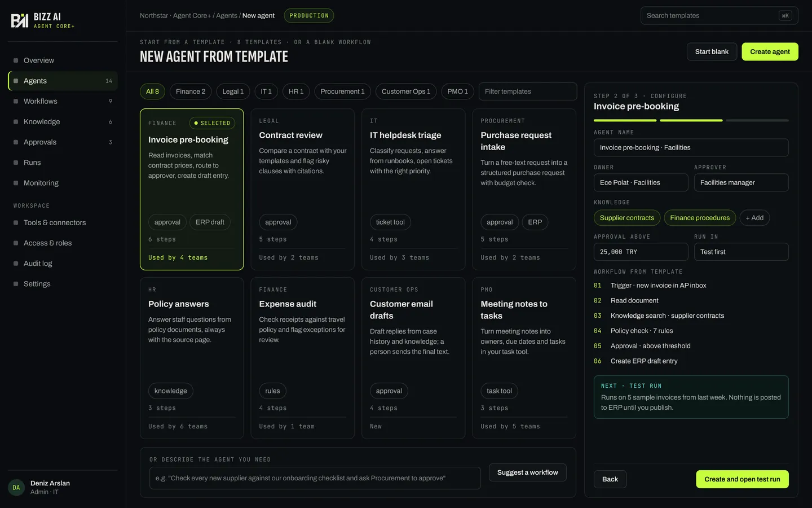Choose the Policy answers template
The height and width of the screenshot is (508, 812).
coord(192,358)
